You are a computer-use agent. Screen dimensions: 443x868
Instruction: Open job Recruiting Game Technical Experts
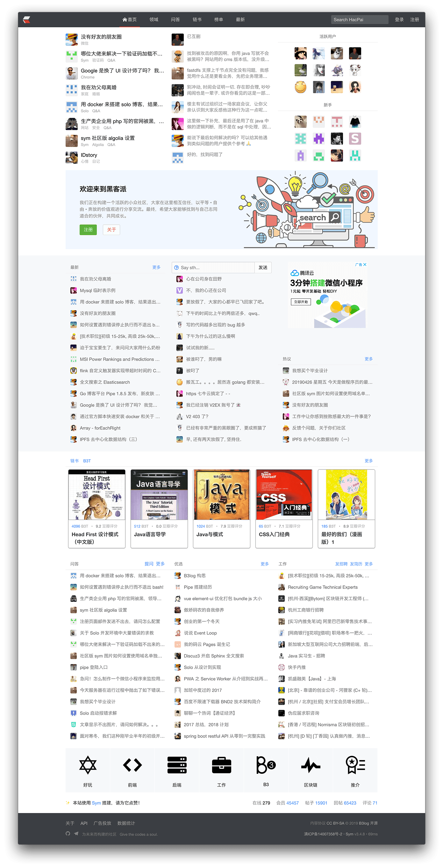click(323, 587)
